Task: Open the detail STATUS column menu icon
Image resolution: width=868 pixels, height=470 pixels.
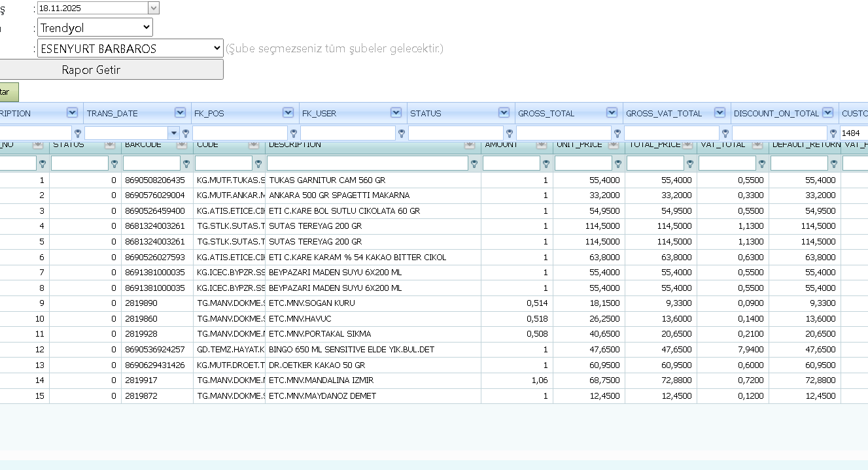Action: pos(109,144)
